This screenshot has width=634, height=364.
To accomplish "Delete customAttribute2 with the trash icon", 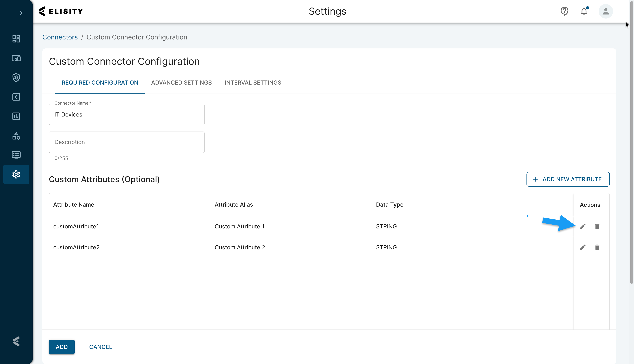I will point(597,247).
